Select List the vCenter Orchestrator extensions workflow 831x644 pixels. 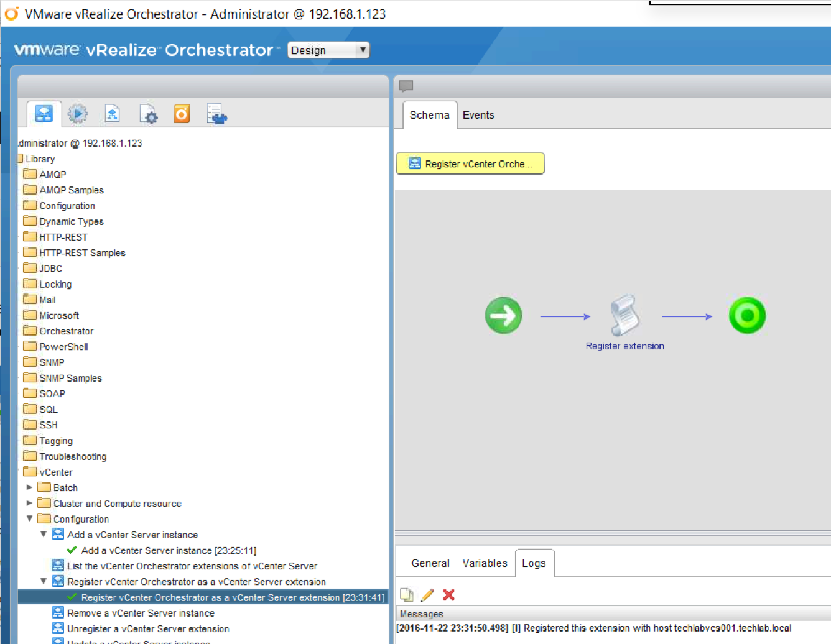(192, 566)
